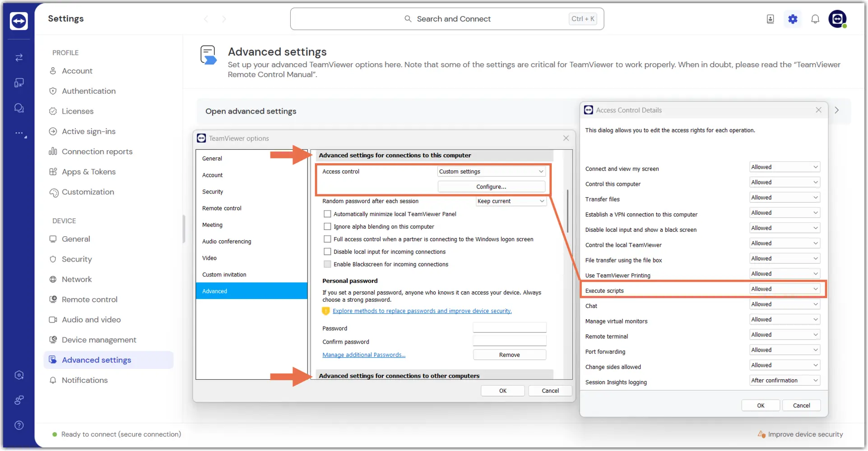Close the Access Control Details dialog

click(x=818, y=110)
